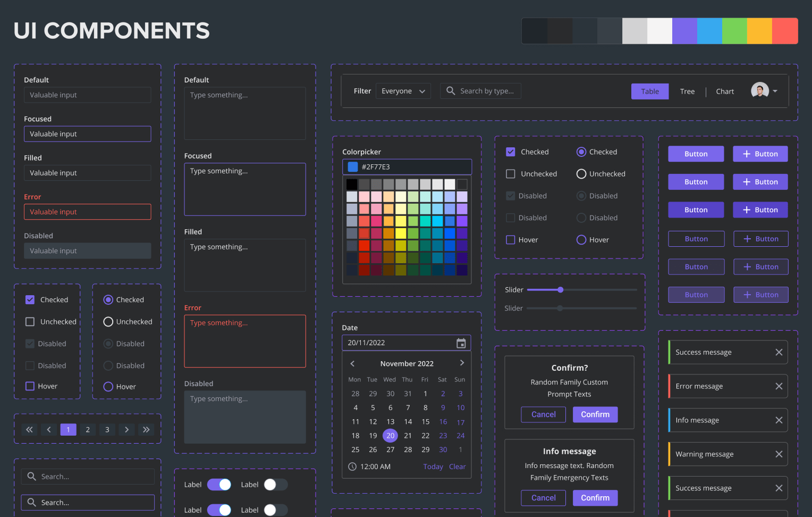
Task: Click the user avatar picture
Action: [760, 91]
